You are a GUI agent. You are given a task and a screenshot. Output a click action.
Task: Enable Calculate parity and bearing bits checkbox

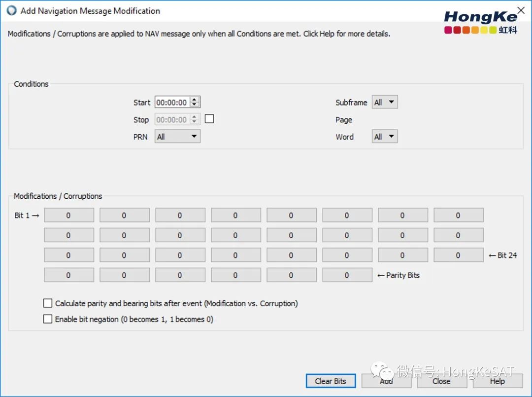(48, 303)
